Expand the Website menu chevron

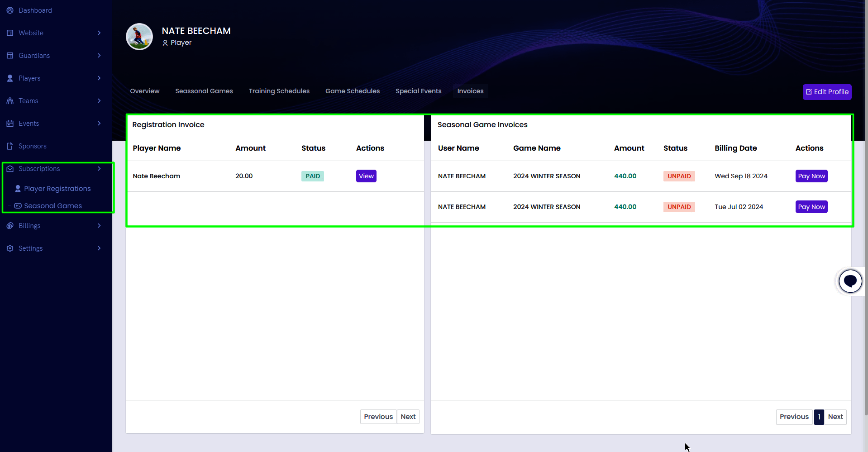tap(99, 33)
